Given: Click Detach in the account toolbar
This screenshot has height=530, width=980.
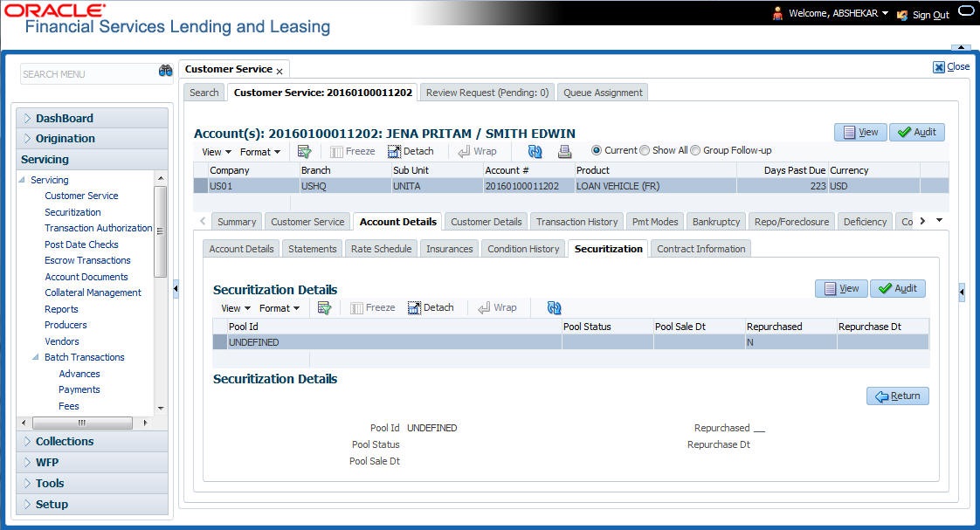Looking at the screenshot, I should click(411, 151).
